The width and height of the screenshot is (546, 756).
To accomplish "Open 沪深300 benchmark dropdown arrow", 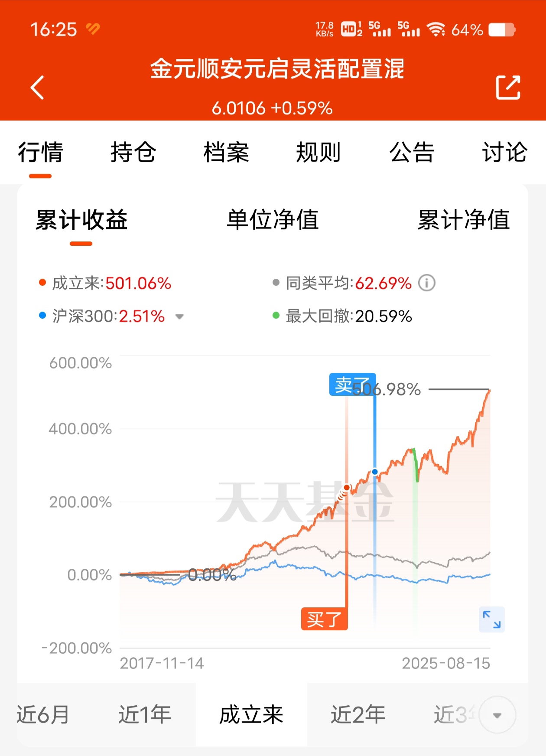I will (x=179, y=317).
